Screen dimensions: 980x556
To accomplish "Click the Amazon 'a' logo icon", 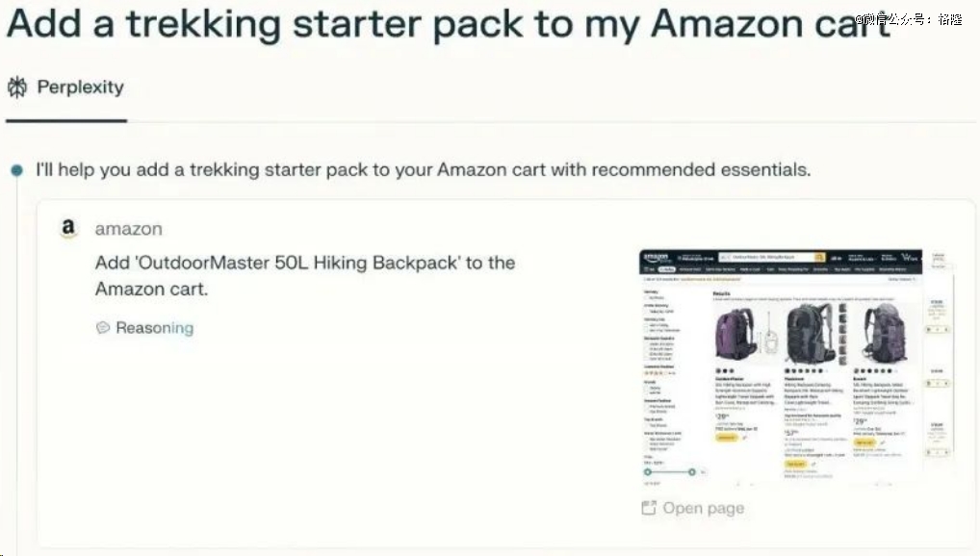I will [68, 228].
